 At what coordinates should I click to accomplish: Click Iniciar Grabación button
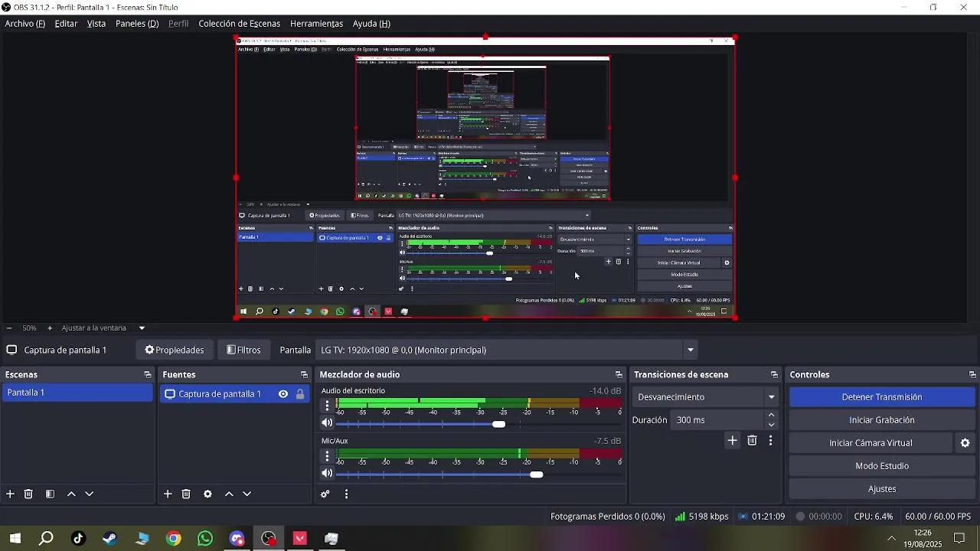pos(882,420)
